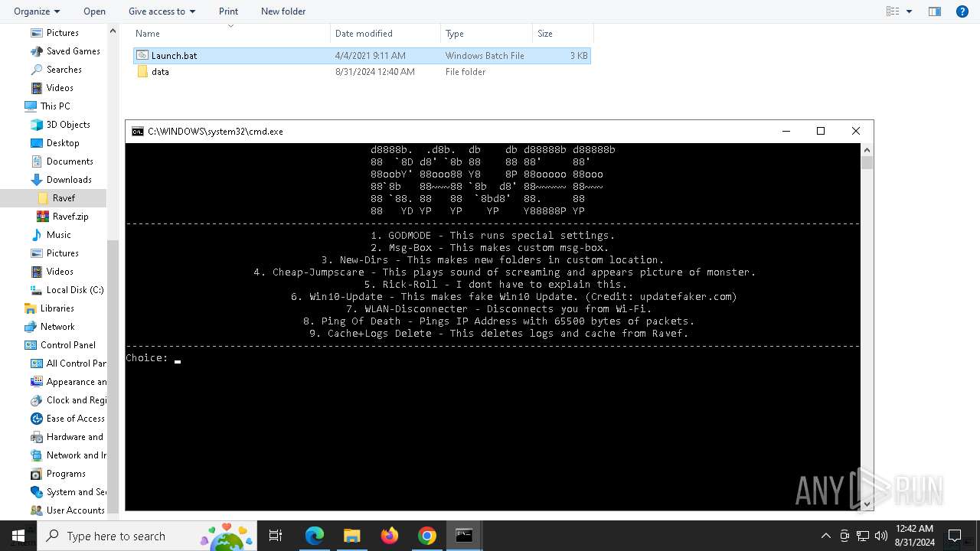Sort by Date modified column
The image size is (980, 551).
click(x=386, y=34)
